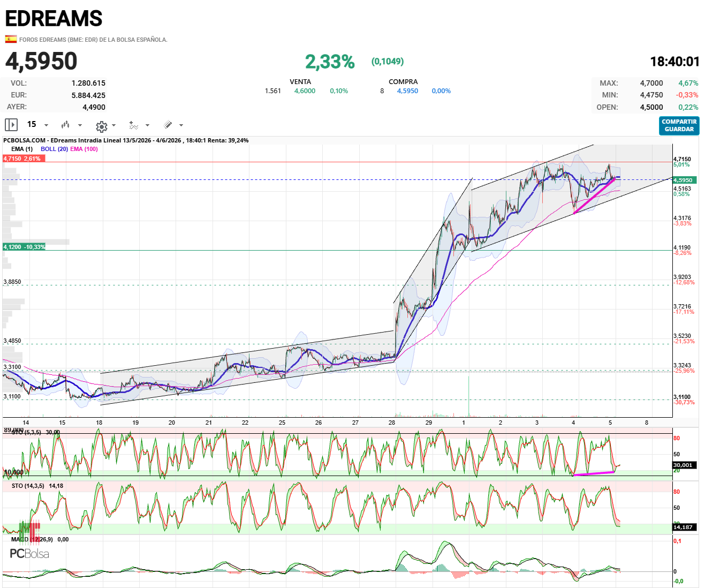Click the large 4,5950 last price
The width and height of the screenshot is (705, 588).
[41, 61]
